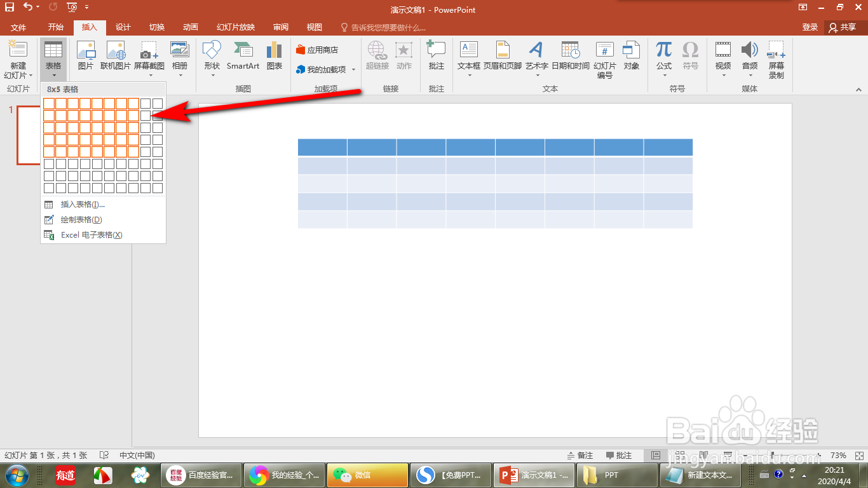Click 中文(中国) language indicator
The width and height of the screenshot is (868, 488).
(x=137, y=455)
